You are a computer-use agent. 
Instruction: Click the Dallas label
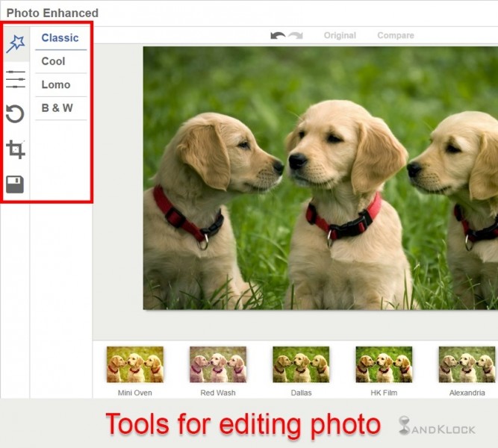click(301, 393)
